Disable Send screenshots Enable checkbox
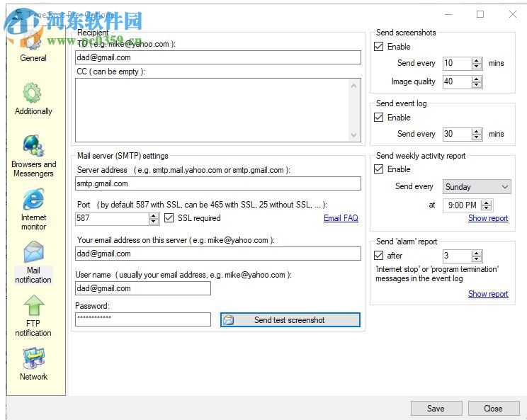 click(x=378, y=46)
